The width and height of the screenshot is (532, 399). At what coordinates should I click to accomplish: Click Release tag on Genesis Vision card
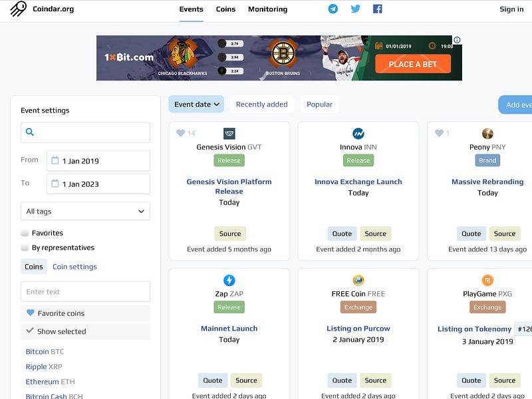[x=229, y=160]
